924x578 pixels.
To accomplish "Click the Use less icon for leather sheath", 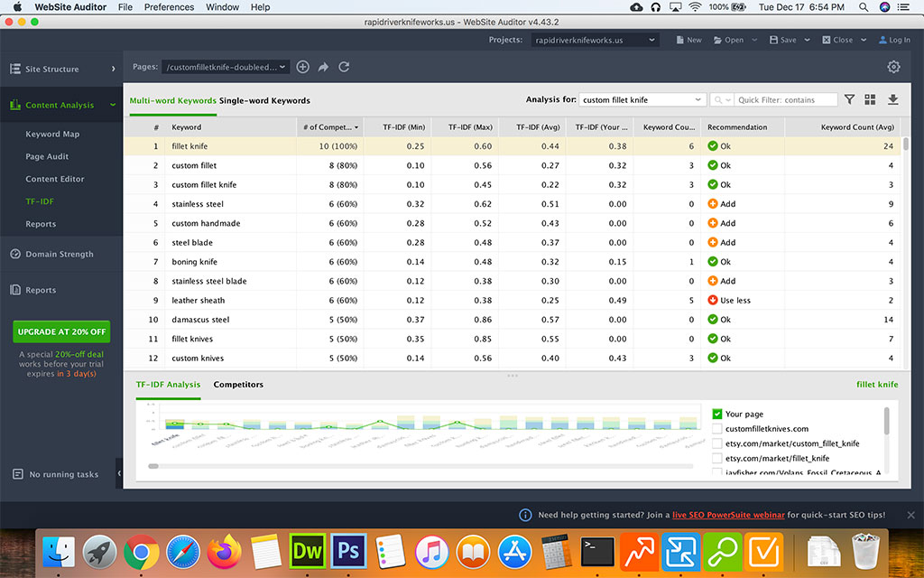I will point(713,300).
